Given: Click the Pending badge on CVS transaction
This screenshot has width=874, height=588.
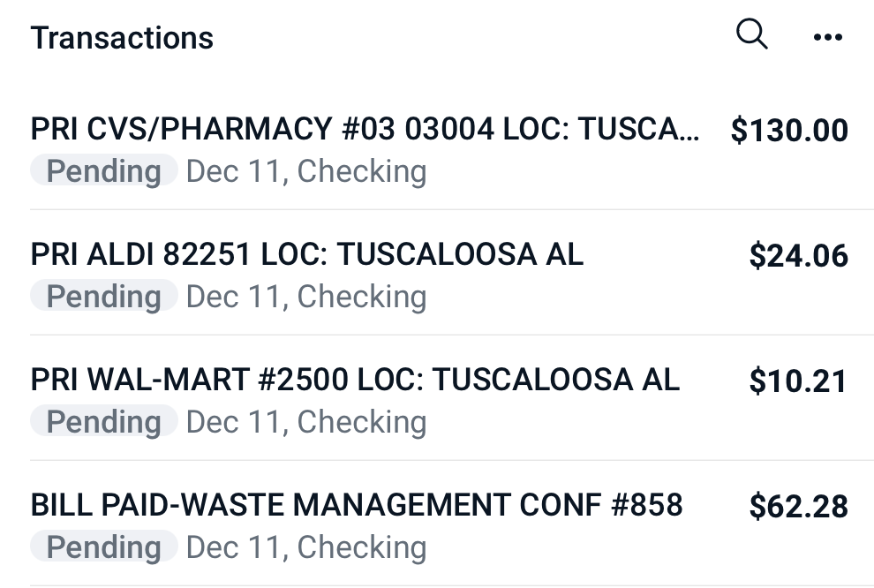Looking at the screenshot, I should (x=102, y=170).
